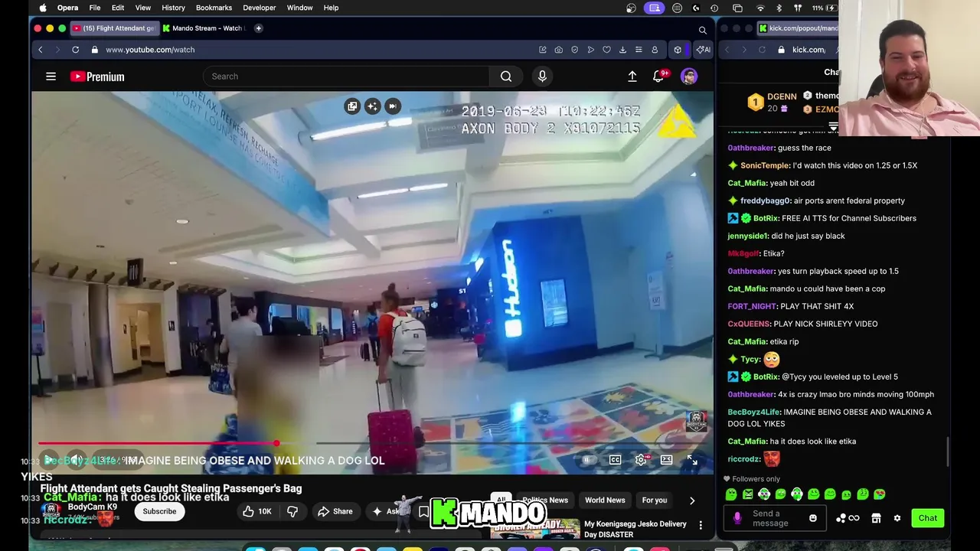
Task: Start voice search with the microphone icon
Action: (542, 77)
